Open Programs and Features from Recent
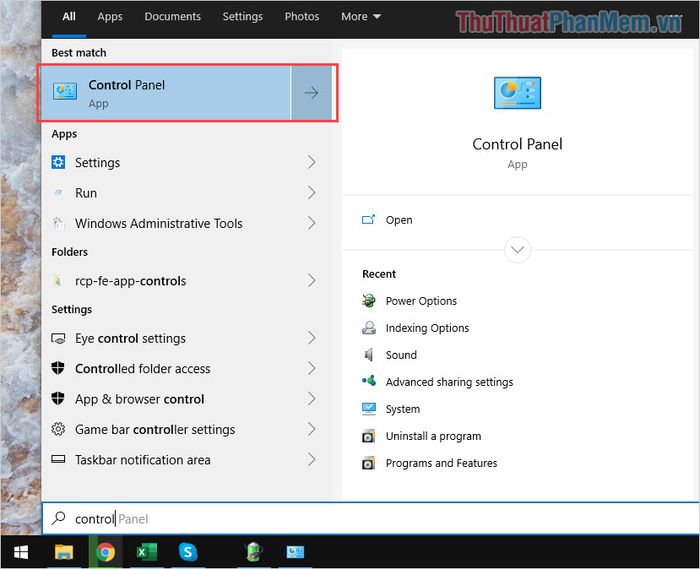Image resolution: width=700 pixels, height=569 pixels. click(441, 463)
